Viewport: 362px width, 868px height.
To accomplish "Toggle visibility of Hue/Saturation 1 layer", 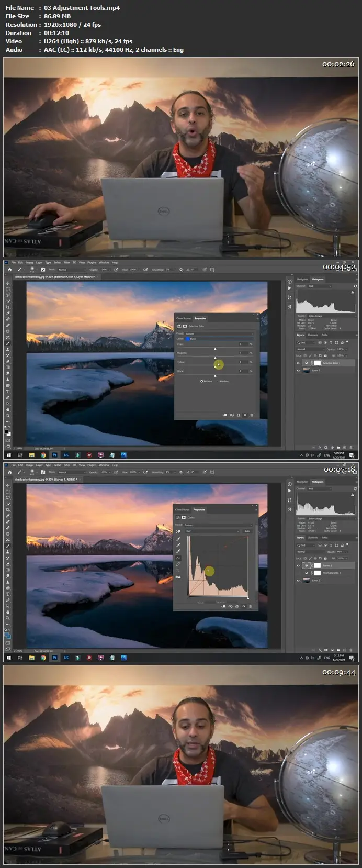I will (x=298, y=573).
